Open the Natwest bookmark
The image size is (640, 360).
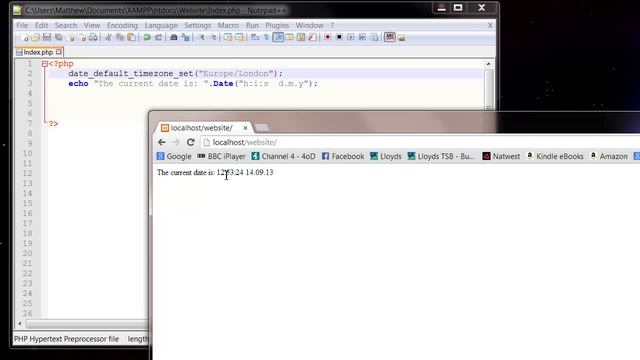[x=501, y=156]
